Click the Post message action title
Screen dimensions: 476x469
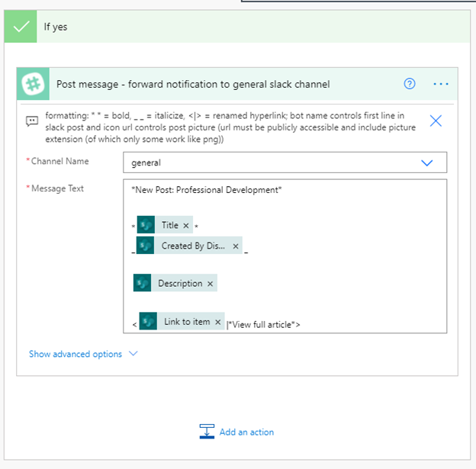(x=193, y=84)
